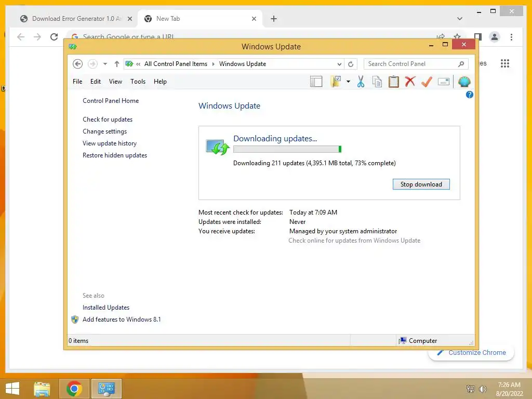Image resolution: width=532 pixels, height=399 pixels.
Task: Click the download progress bar
Action: coord(287,149)
